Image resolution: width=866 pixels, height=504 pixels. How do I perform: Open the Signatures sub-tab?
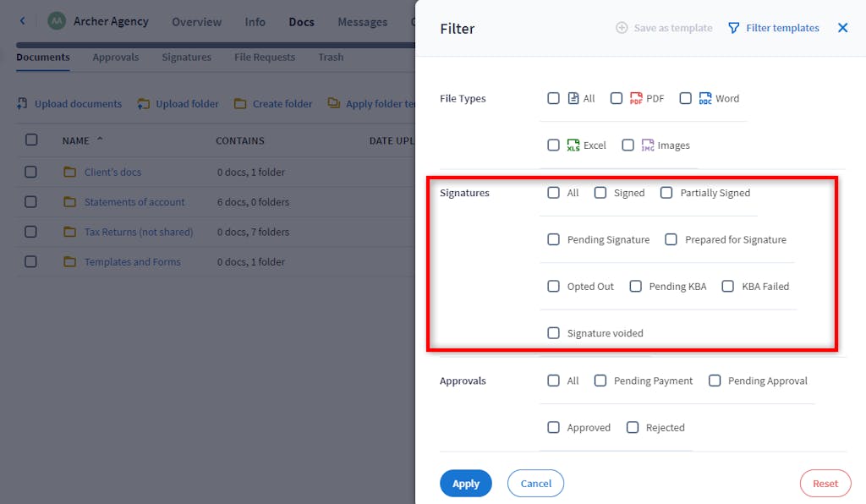click(x=187, y=58)
